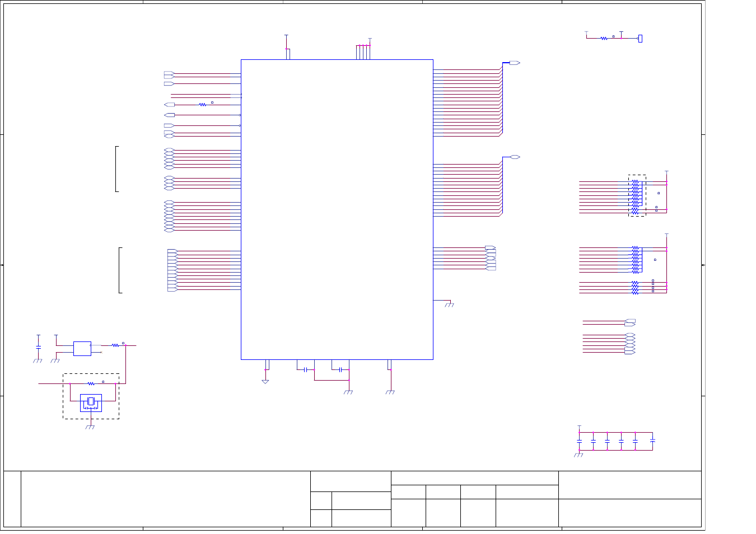The image size is (756, 534).
Task: Click the top-left input port of the IC
Action: (169, 73)
